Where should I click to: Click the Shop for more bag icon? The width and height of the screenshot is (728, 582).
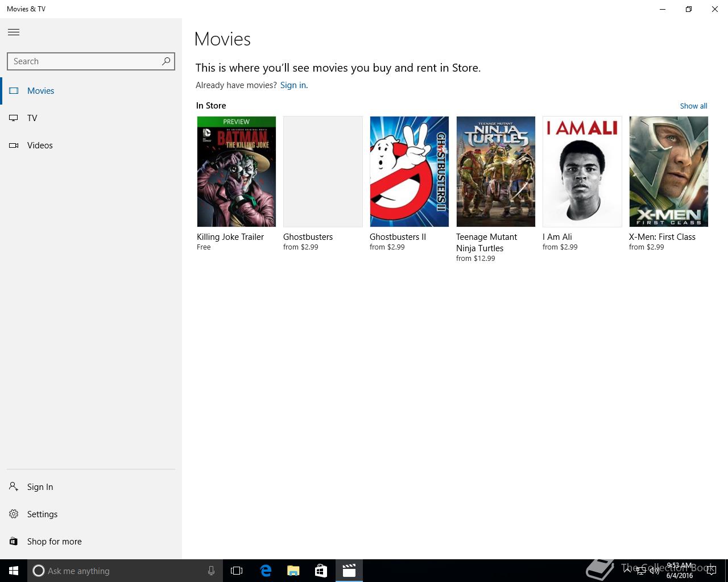[x=14, y=541]
